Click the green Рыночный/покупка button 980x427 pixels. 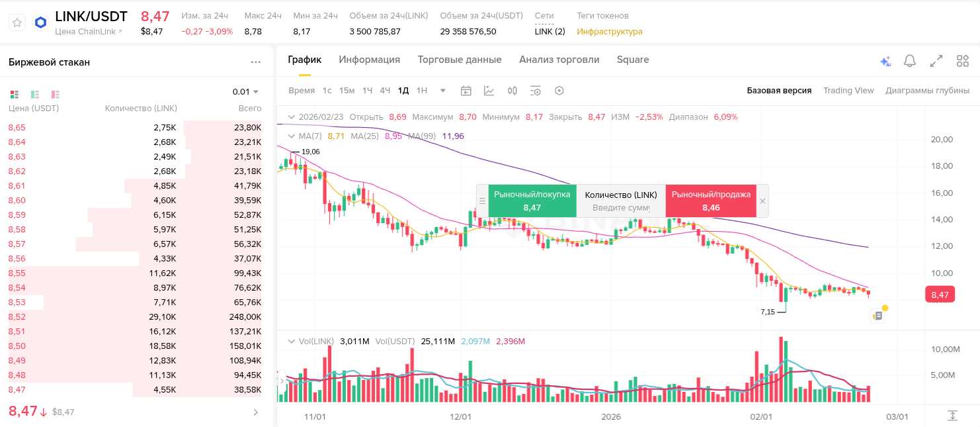click(x=532, y=201)
